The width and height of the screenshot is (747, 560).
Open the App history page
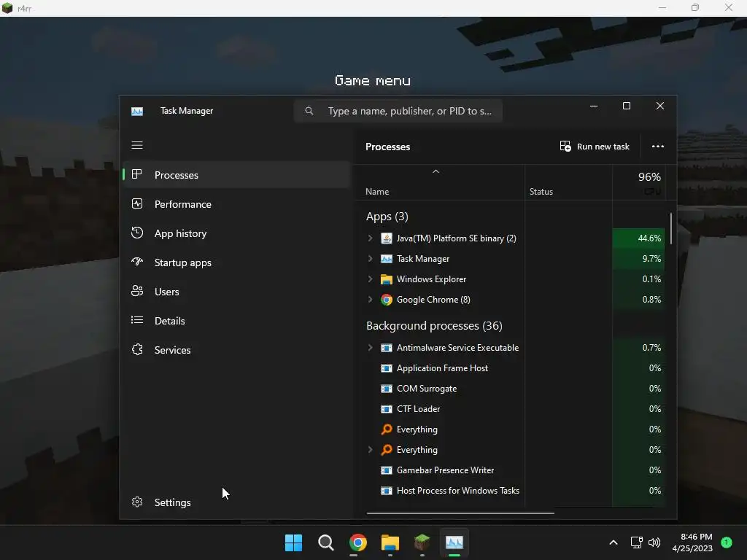(237, 233)
